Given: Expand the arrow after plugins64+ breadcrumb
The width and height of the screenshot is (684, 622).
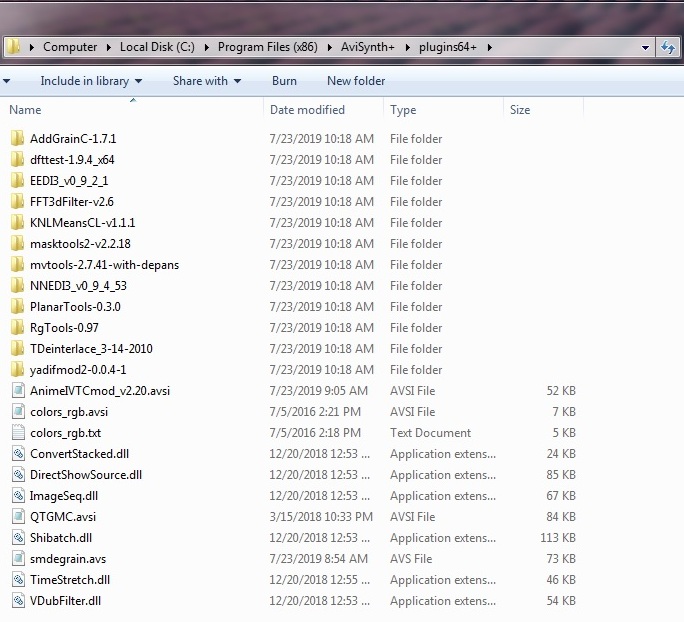Looking at the screenshot, I should [489, 47].
